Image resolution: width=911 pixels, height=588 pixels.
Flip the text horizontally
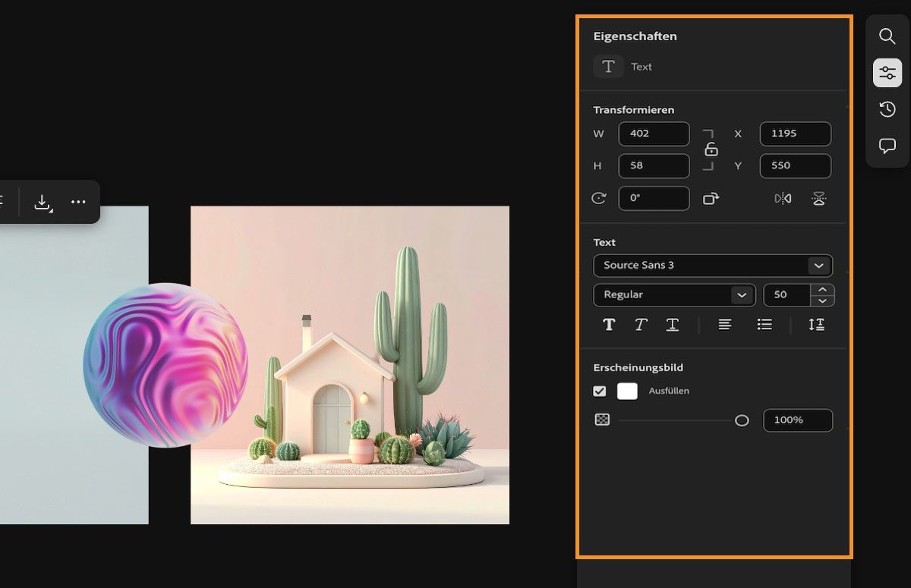point(783,198)
